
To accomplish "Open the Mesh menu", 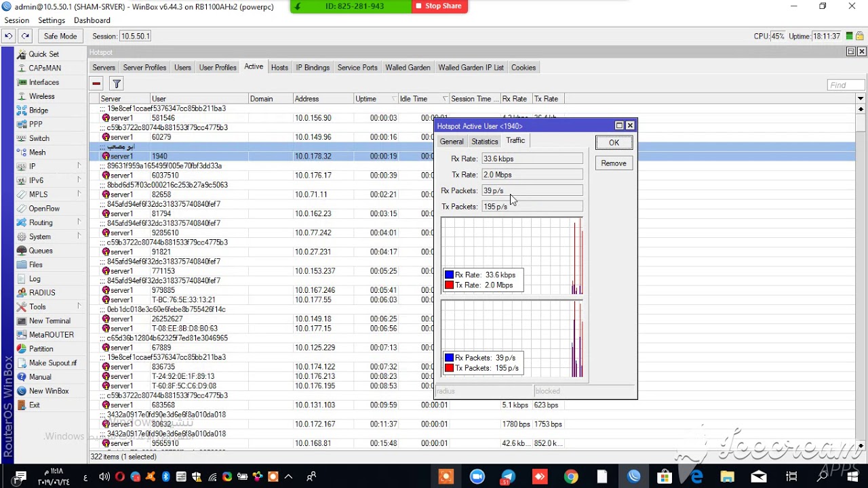I will click(37, 152).
